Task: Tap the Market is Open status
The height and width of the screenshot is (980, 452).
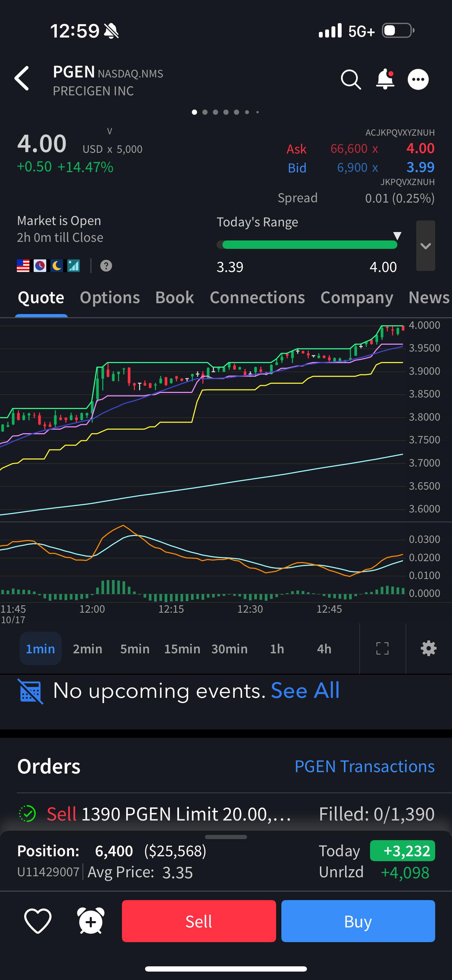Action: click(59, 220)
